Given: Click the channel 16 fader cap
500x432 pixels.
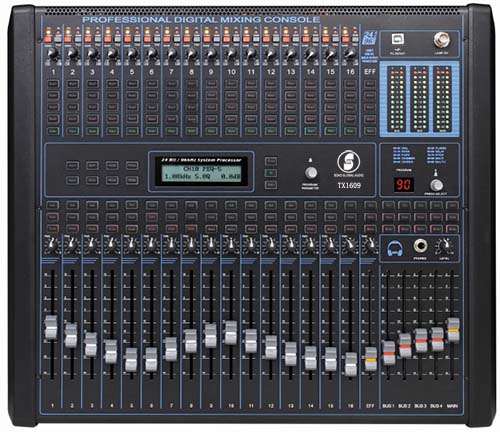Looking at the screenshot, I should point(351,364).
